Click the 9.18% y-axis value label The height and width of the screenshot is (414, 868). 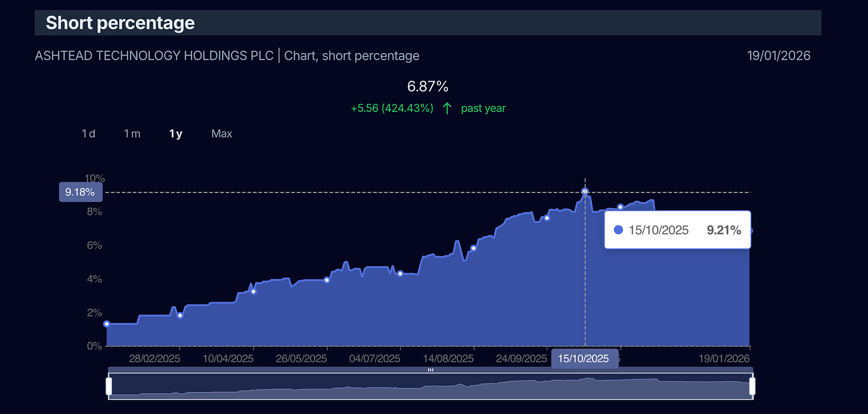pos(80,192)
